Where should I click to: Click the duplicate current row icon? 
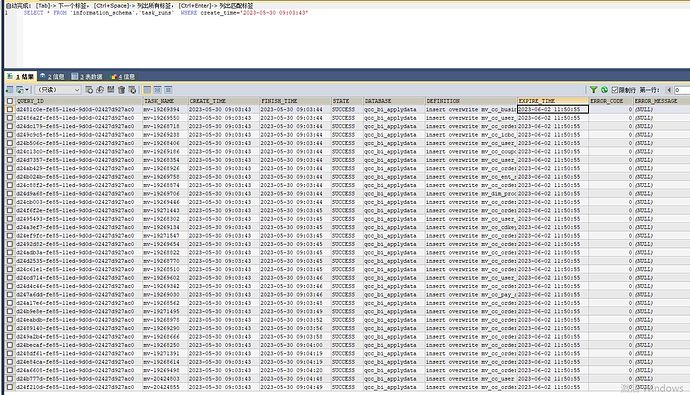[x=100, y=90]
